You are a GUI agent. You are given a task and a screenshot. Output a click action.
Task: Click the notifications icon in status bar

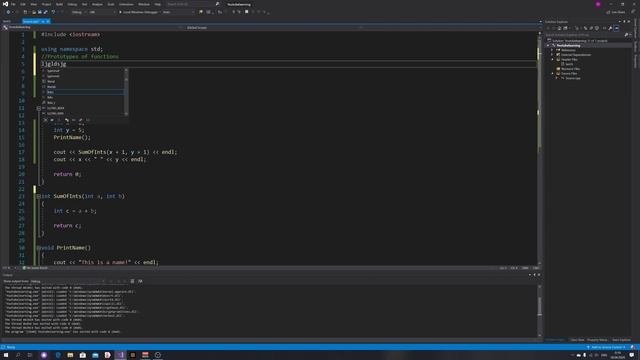633,347
